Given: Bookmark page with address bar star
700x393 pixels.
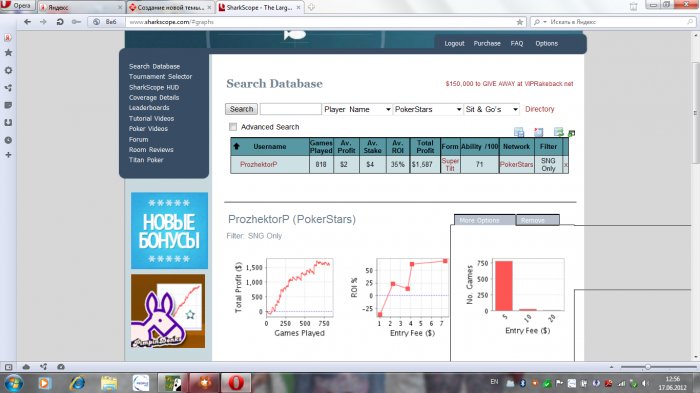Looking at the screenshot, I should coord(520,22).
